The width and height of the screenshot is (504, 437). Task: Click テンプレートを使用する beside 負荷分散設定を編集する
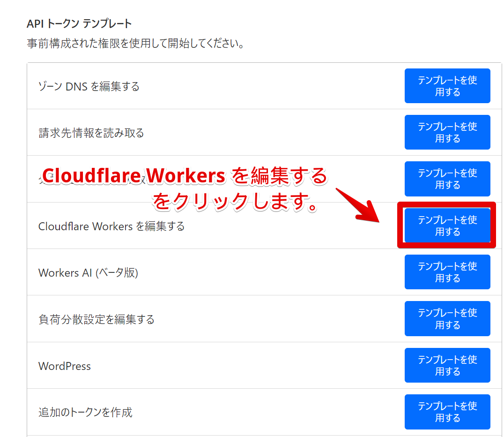click(x=447, y=318)
